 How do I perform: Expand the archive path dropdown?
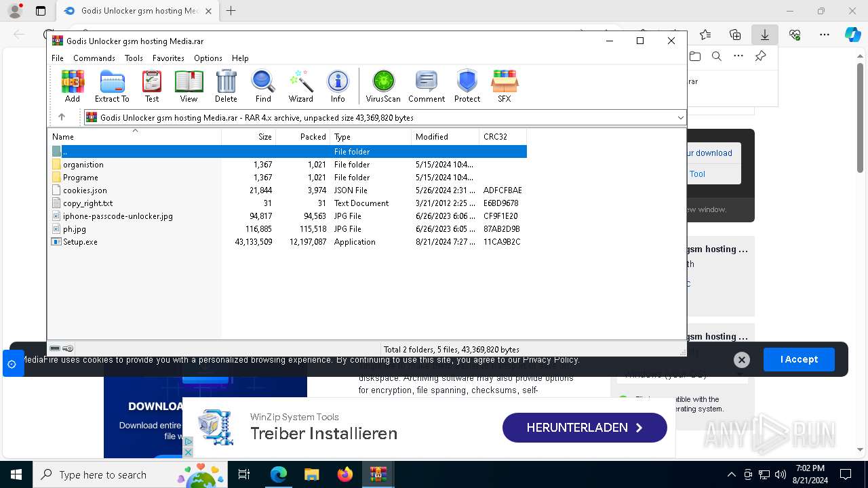click(x=680, y=118)
